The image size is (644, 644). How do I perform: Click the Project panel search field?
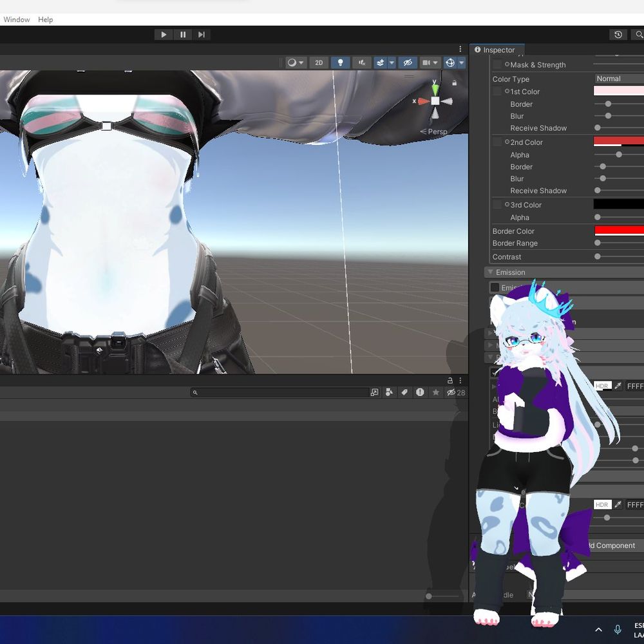(x=279, y=393)
